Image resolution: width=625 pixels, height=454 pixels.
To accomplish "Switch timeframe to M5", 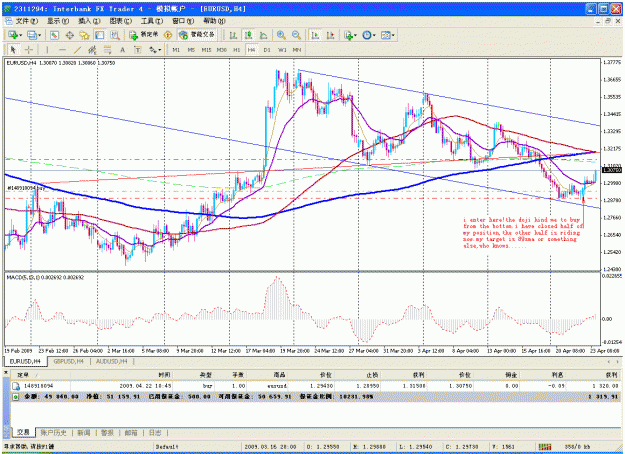I will [191, 50].
